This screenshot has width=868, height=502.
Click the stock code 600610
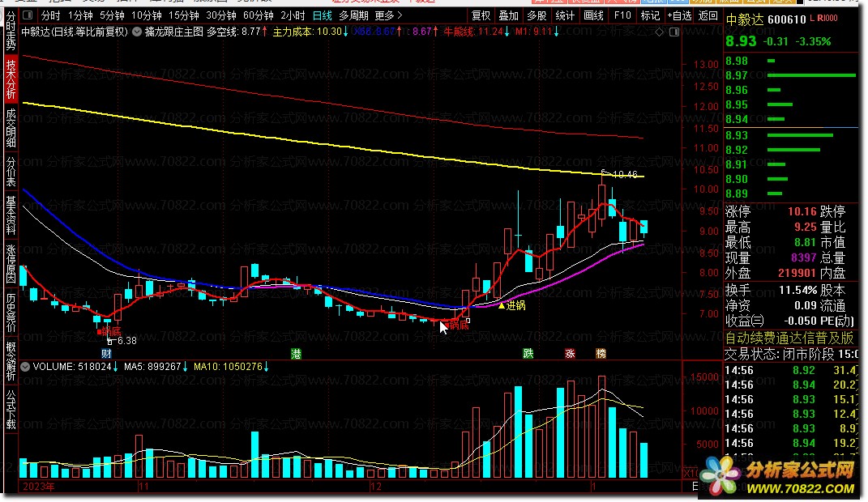tap(787, 20)
